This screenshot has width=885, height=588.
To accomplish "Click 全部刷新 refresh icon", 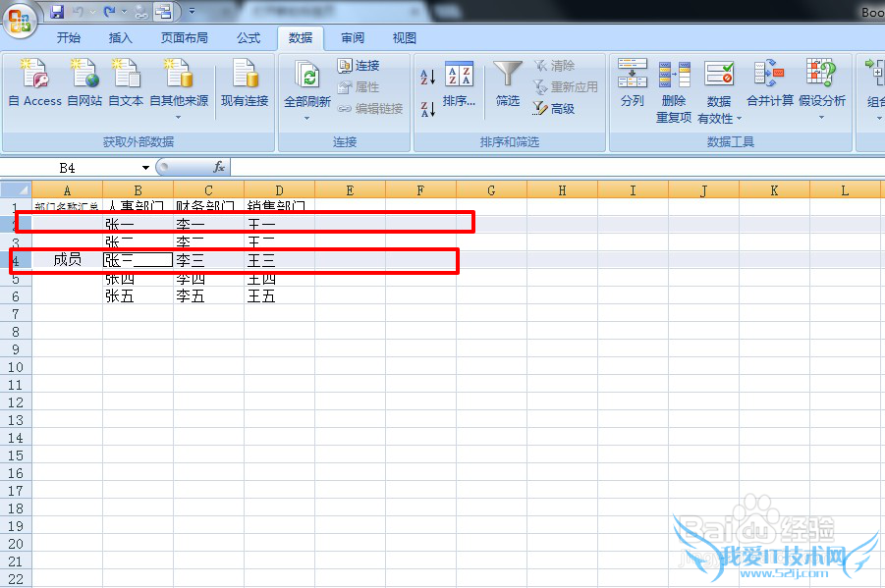I will (x=307, y=75).
